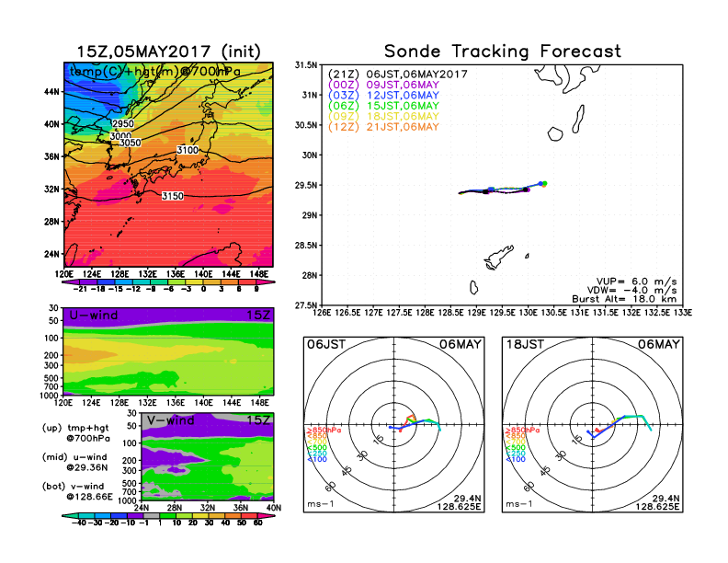Select the "temp(C)+hgt(m)@700hPa" map label
Screen dimensions: 728x563
(x=154, y=71)
